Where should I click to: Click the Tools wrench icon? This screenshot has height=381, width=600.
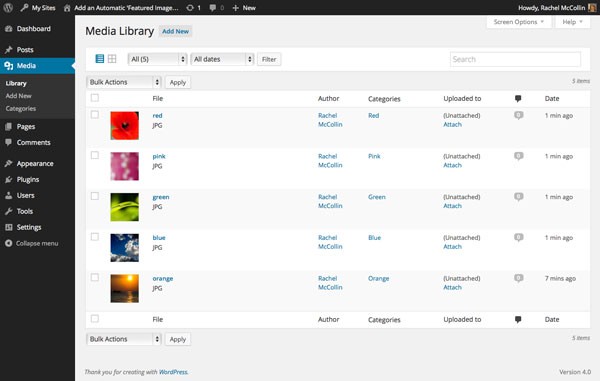click(8, 211)
